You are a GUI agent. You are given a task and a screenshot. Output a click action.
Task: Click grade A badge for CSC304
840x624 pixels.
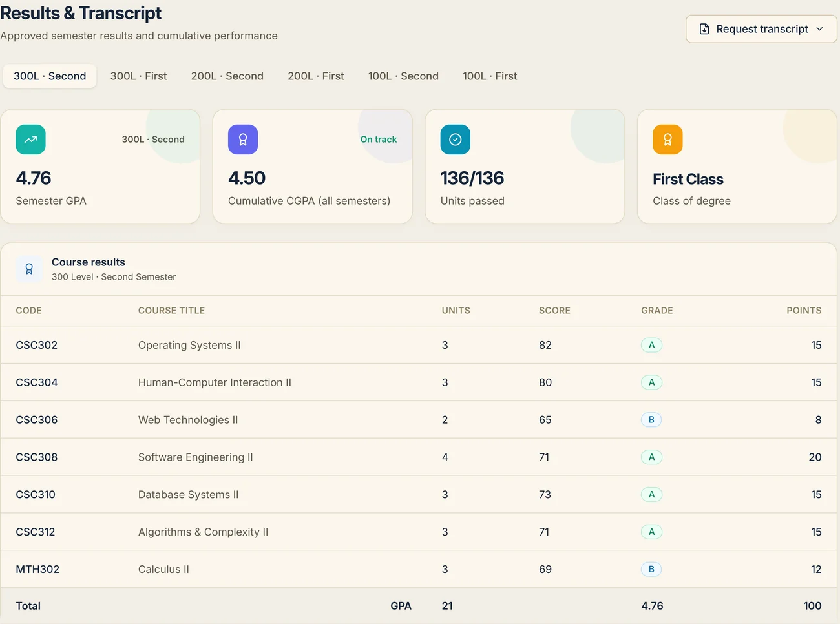[651, 382]
